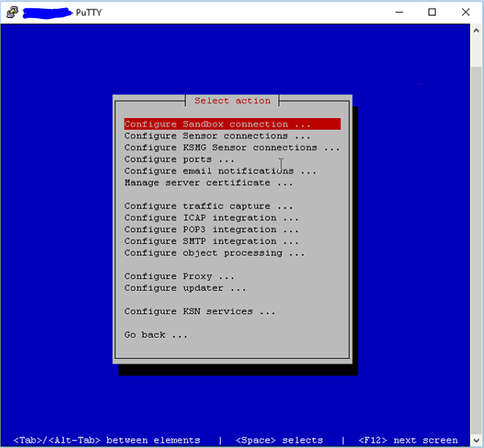Select Configure POP3 integration

click(x=211, y=230)
